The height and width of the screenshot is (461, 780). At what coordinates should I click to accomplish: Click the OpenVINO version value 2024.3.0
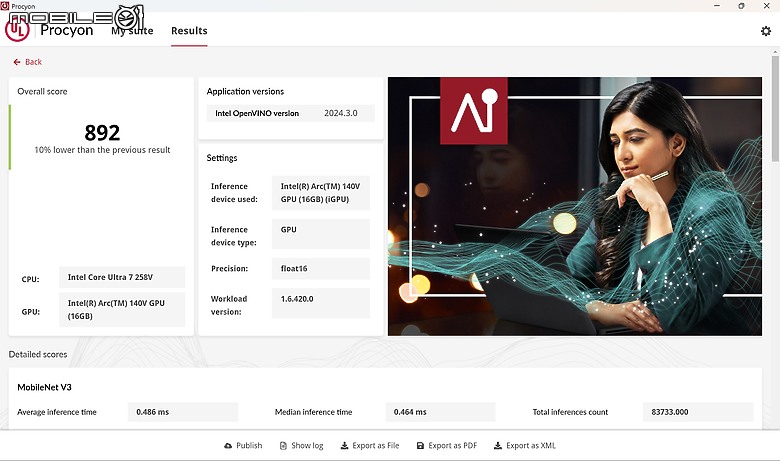(341, 113)
